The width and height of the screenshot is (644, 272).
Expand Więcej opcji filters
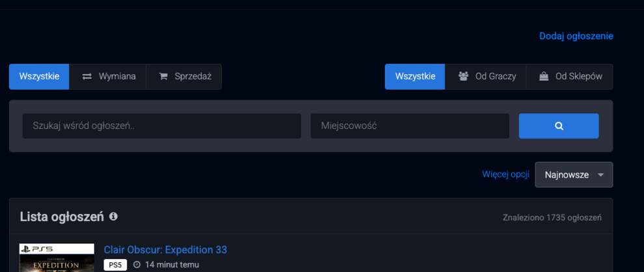pos(505,175)
